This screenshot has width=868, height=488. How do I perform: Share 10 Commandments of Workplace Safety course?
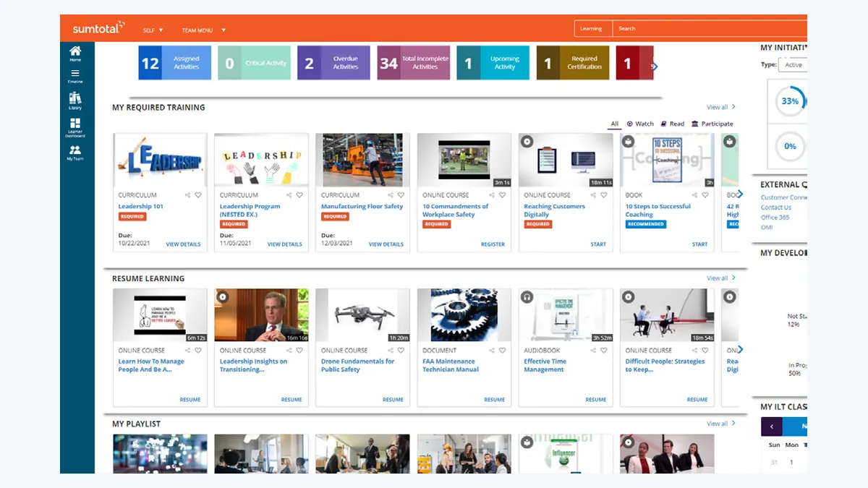pos(491,195)
